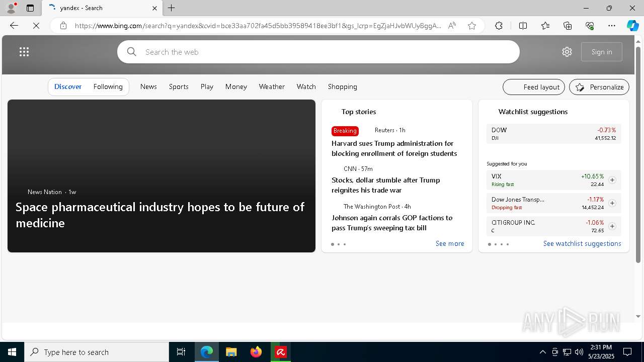This screenshot has width=644, height=362.
Task: Open the Feed layout options
Action: point(534,87)
